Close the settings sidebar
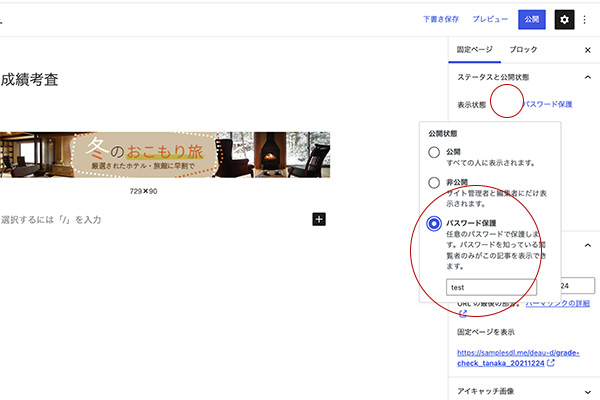 pyautogui.click(x=587, y=49)
